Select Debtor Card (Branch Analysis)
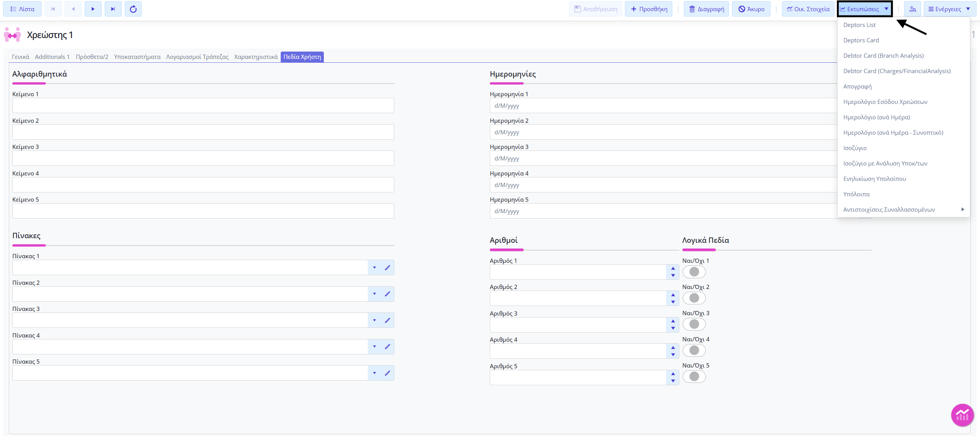This screenshot has width=980, height=436. (903, 56)
